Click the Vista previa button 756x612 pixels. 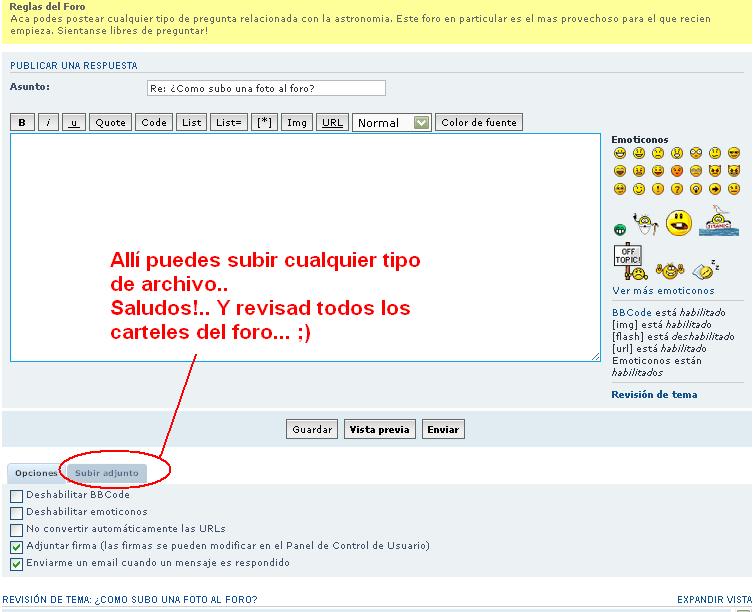click(379, 429)
